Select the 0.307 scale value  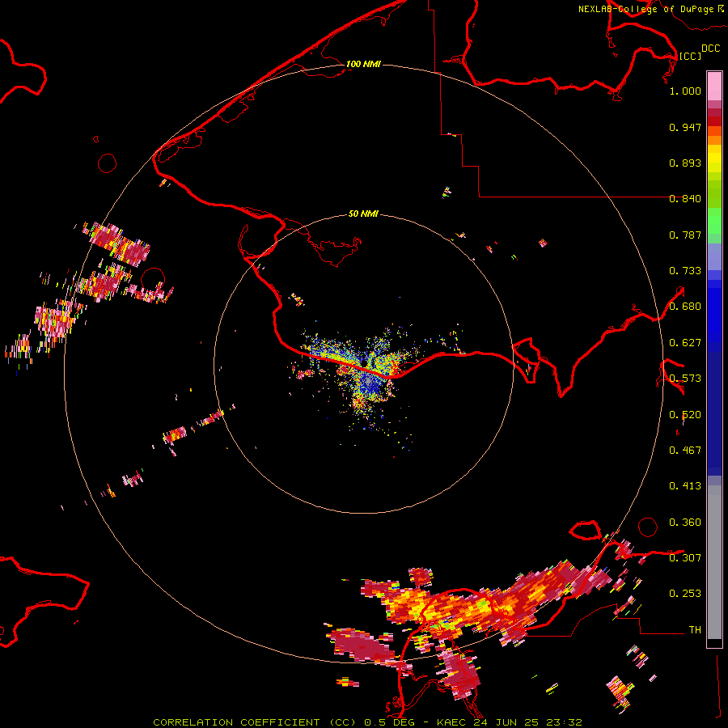pyautogui.click(x=685, y=558)
